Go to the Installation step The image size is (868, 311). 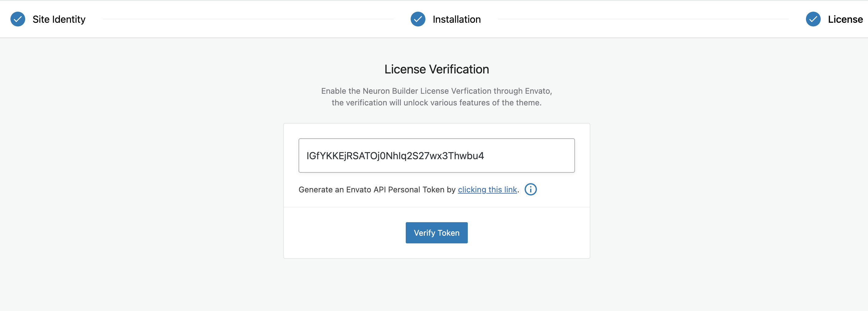coord(457,19)
